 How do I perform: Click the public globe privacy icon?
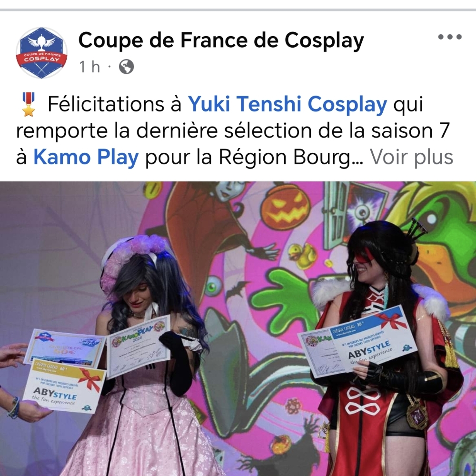coord(126,67)
